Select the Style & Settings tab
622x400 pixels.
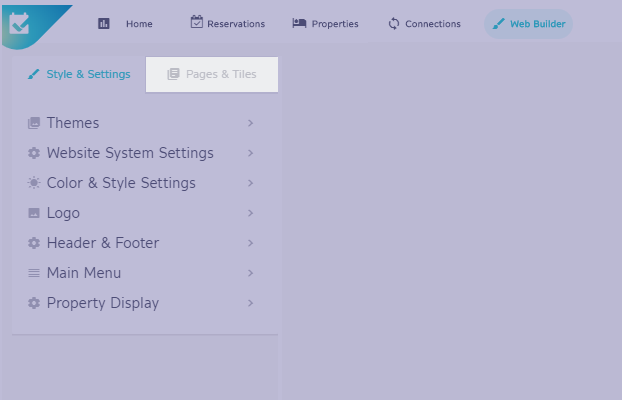79,75
